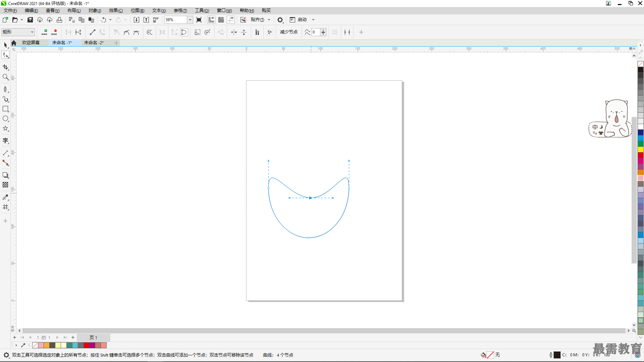The width and height of the screenshot is (644, 362).
Task: Click the Symmetrical Node icon
Action: click(136, 32)
